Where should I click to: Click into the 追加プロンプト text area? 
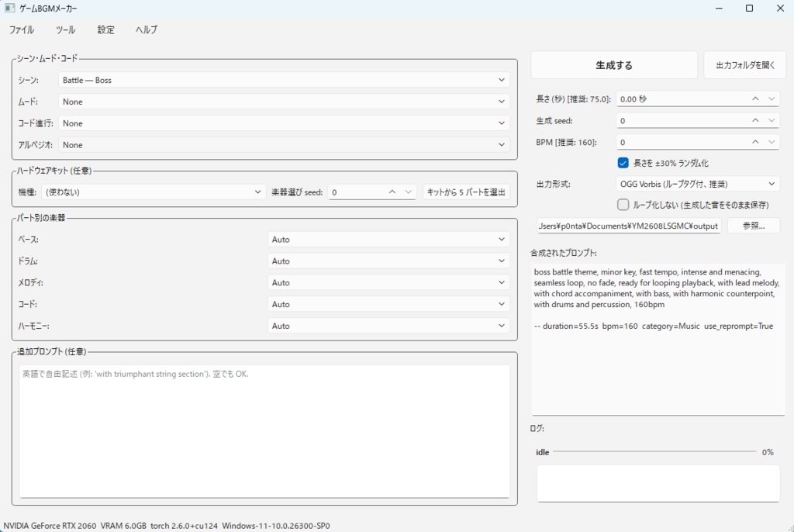click(264, 431)
